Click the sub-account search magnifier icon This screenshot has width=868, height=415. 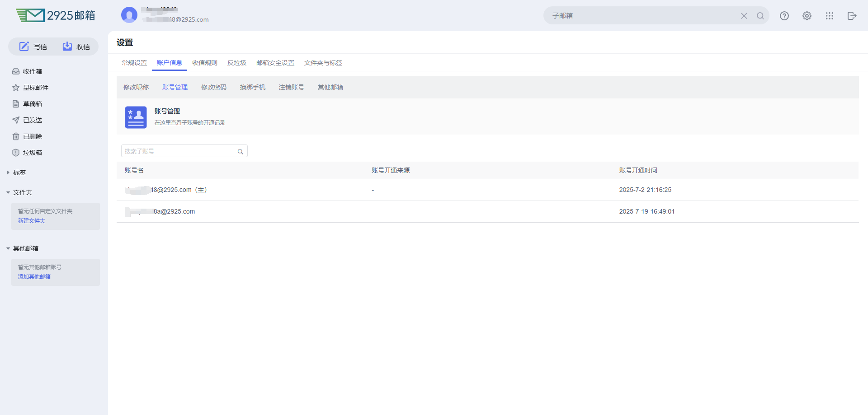(x=241, y=152)
